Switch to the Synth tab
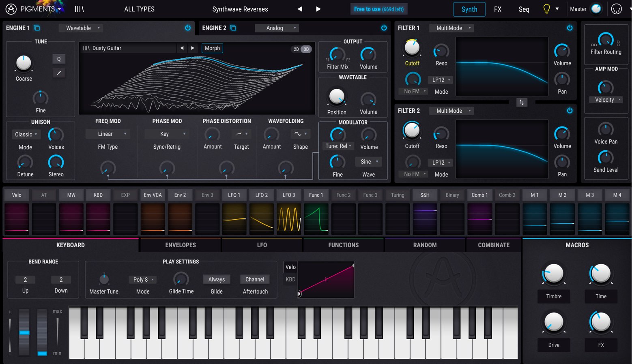 469,9
